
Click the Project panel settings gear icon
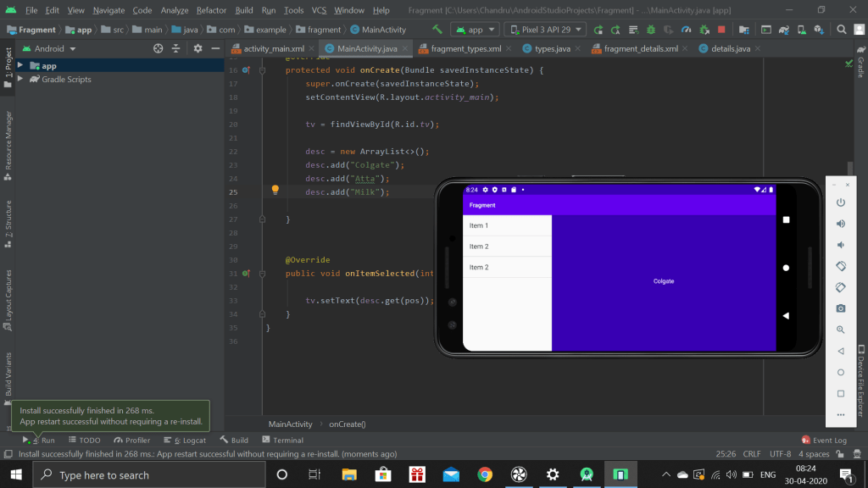point(198,49)
